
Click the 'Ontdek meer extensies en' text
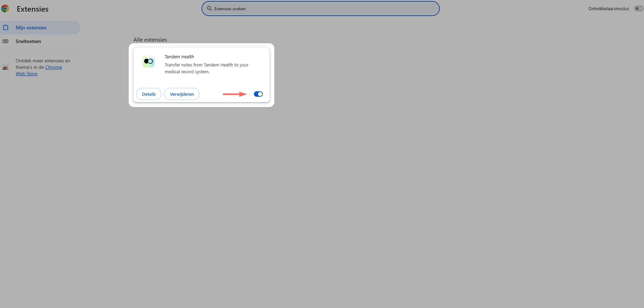pyautogui.click(x=43, y=61)
